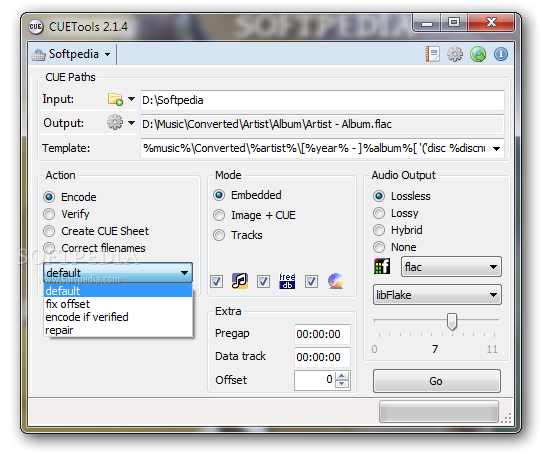Click inside the Template text field
Image resolution: width=542 pixels, height=454 pixels.
315,148
